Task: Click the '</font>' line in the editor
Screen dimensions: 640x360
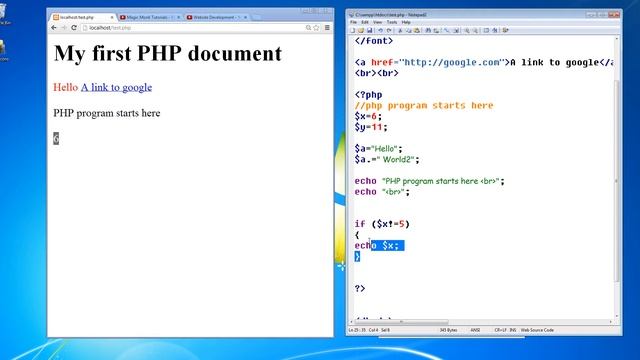Action: click(374, 41)
